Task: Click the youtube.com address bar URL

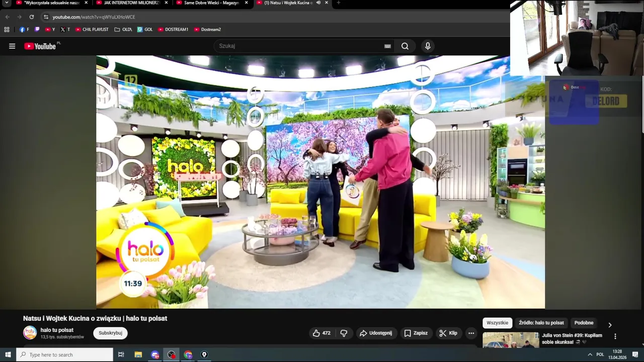Action: pos(94,17)
